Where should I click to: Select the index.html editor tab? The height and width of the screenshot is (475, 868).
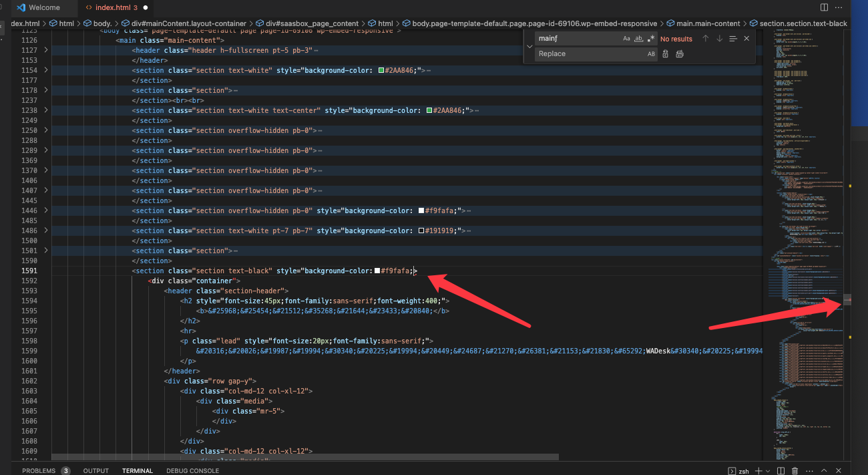[116, 7]
